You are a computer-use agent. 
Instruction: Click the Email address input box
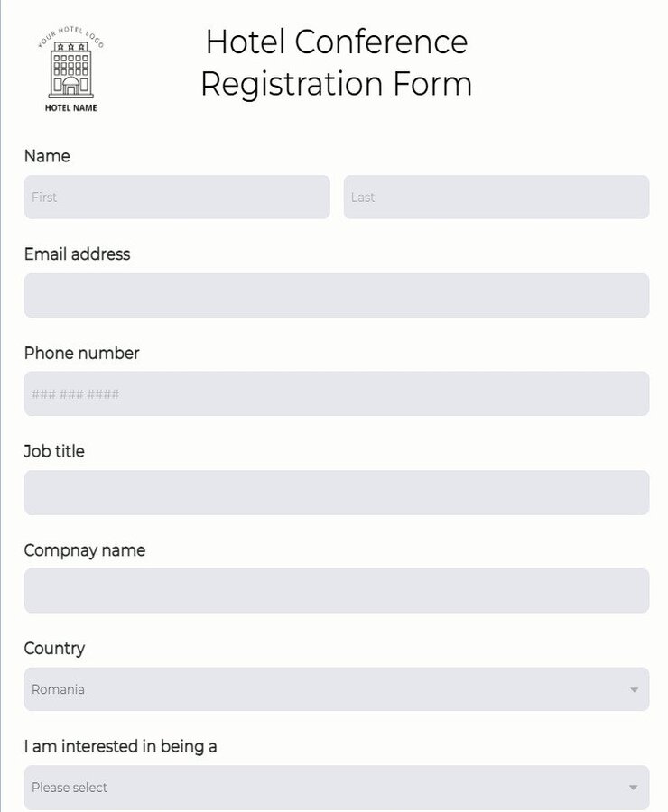click(x=334, y=295)
